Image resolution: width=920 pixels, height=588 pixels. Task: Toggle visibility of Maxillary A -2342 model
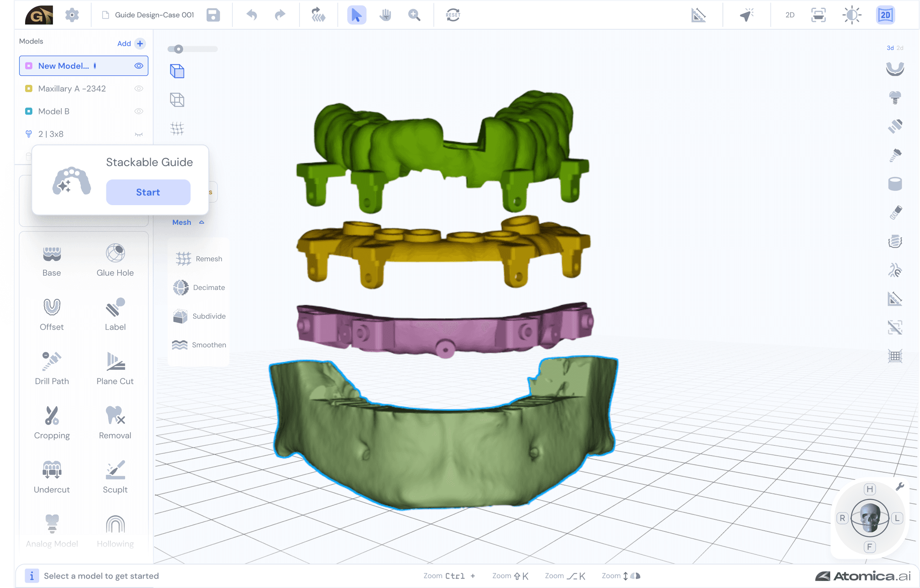click(x=139, y=88)
